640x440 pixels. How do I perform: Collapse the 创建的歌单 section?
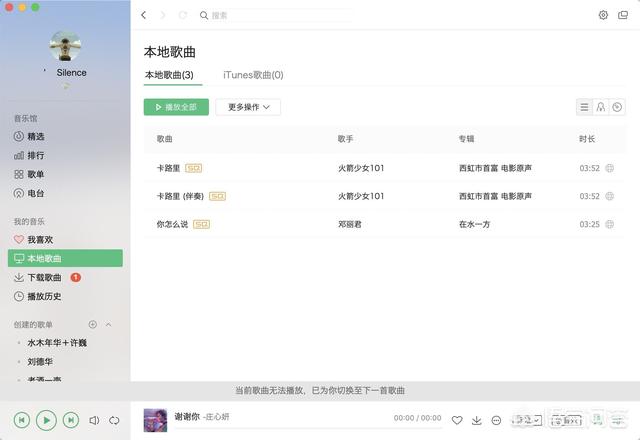click(x=109, y=324)
